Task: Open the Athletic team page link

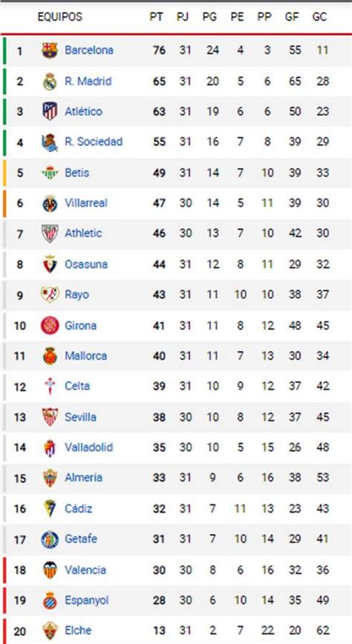Action: pyautogui.click(x=83, y=233)
